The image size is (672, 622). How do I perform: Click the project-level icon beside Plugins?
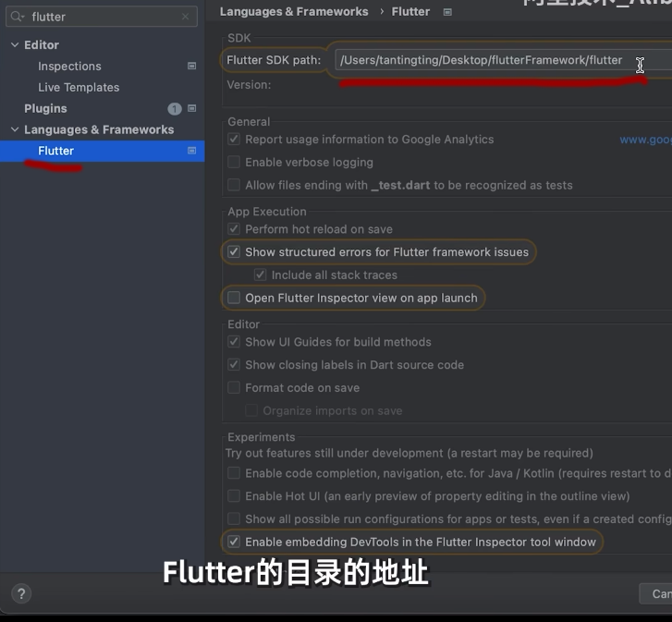191,109
